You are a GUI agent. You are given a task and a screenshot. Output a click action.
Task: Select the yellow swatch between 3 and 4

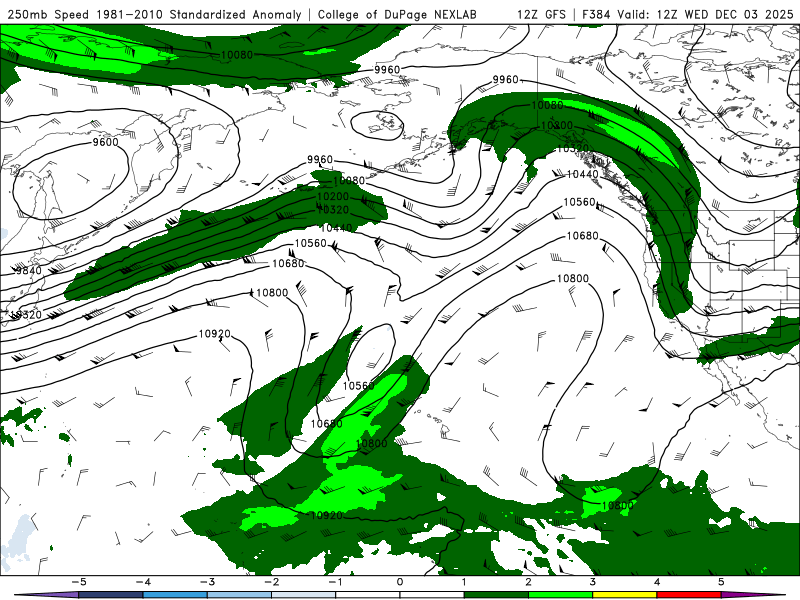click(625, 595)
